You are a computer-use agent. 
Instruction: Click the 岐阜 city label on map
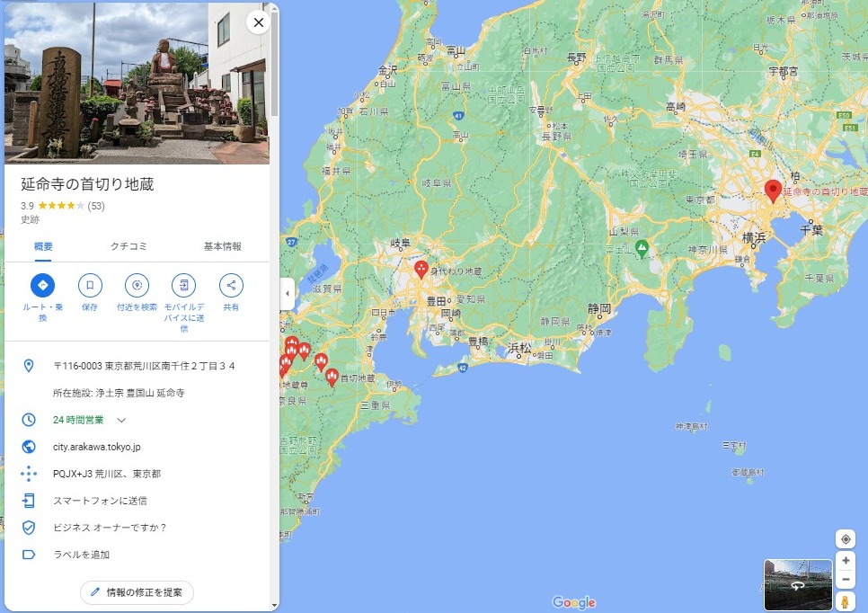pos(400,243)
